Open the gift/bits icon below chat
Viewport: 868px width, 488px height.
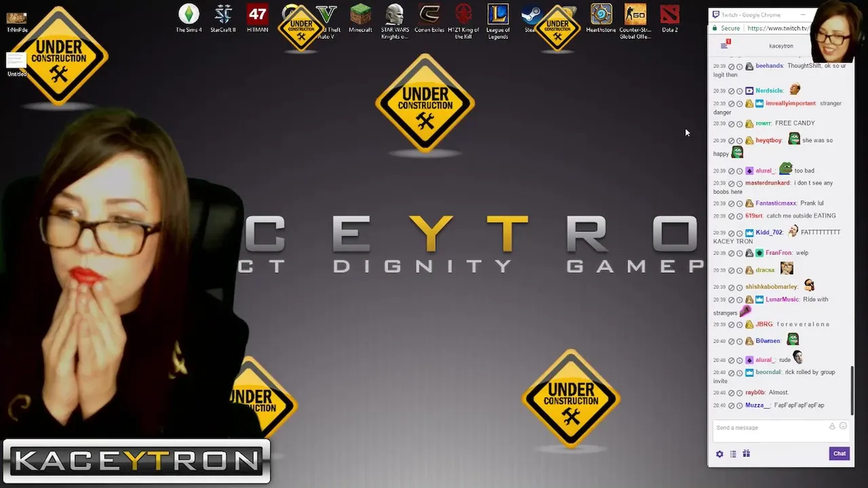pyautogui.click(x=746, y=454)
